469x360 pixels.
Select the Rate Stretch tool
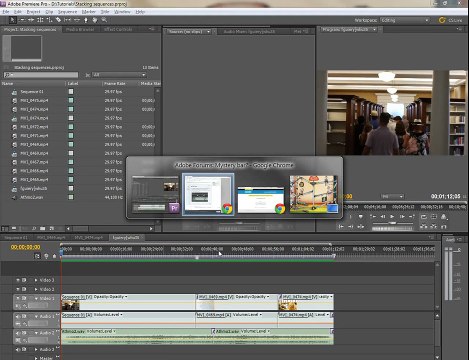click(x=49, y=20)
